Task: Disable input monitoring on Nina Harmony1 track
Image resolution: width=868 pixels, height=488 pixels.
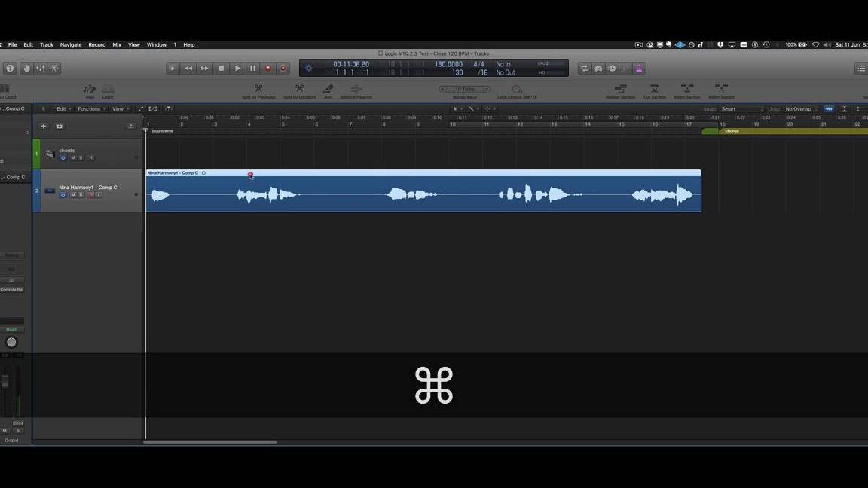Action: [99, 194]
